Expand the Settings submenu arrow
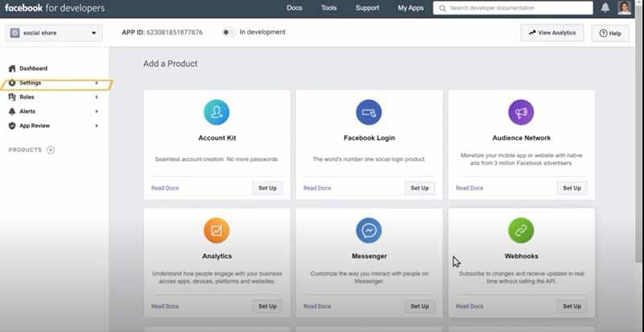Image resolution: width=644 pixels, height=332 pixels. [x=97, y=83]
